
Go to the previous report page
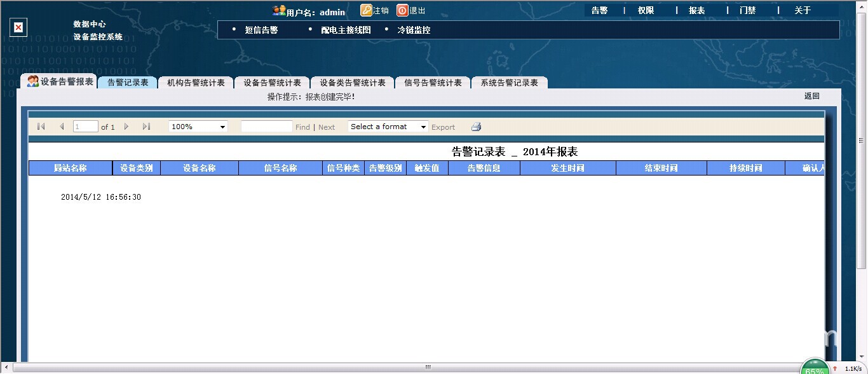pos(62,127)
